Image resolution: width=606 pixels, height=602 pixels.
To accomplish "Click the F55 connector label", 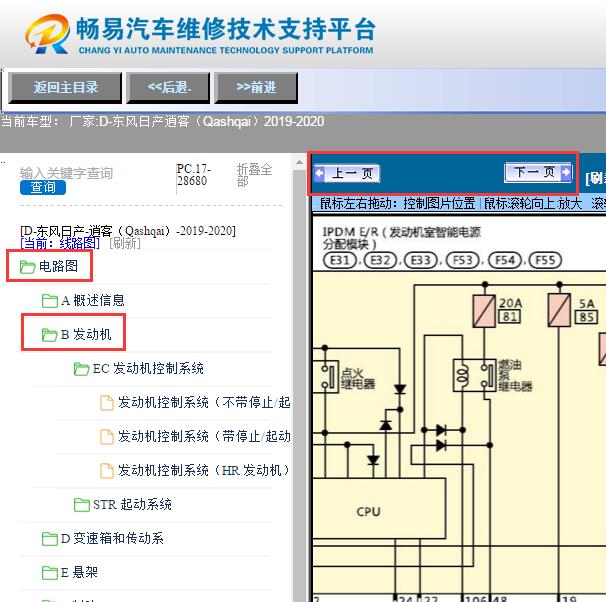I will pyautogui.click(x=545, y=260).
